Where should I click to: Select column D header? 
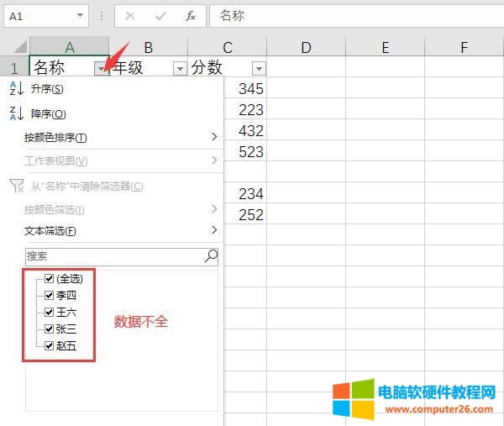click(306, 48)
